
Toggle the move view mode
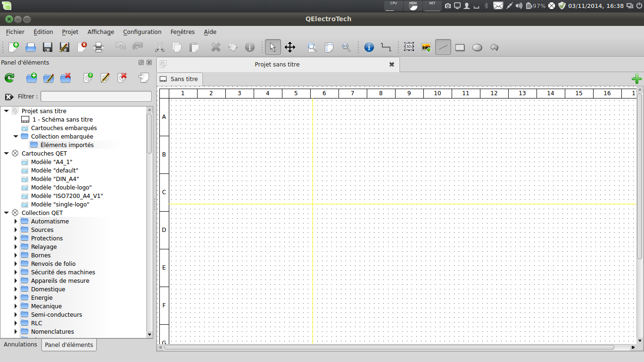pos(290,47)
